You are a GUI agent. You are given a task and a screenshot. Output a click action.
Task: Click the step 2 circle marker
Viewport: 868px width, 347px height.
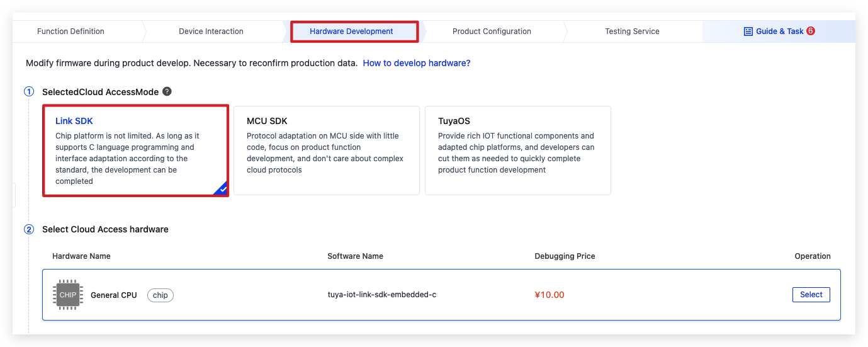(x=29, y=229)
